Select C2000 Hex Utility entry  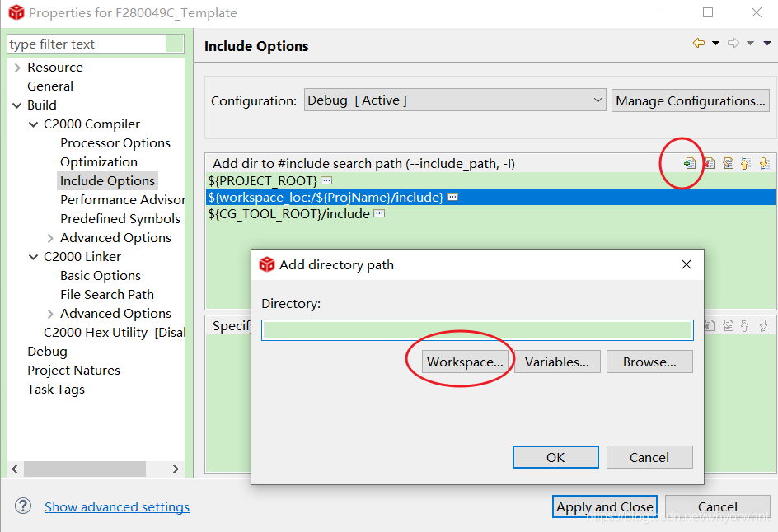point(114,332)
